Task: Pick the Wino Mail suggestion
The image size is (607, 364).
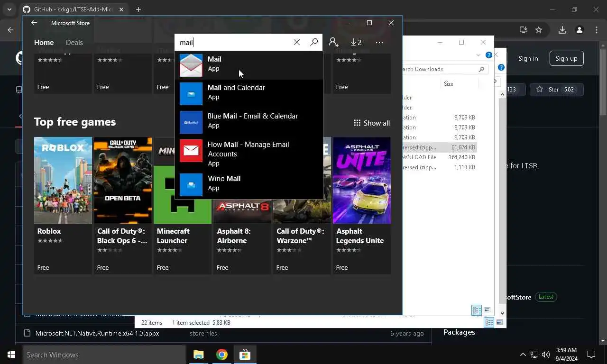Action: (x=249, y=185)
